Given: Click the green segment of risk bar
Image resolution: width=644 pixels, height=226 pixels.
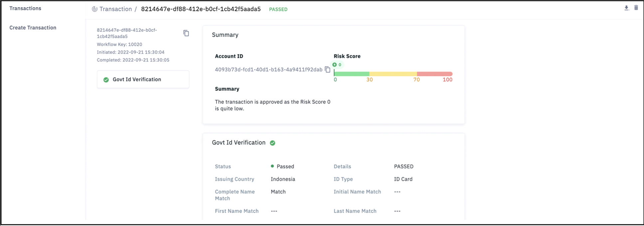Looking at the screenshot, I should 352,74.
